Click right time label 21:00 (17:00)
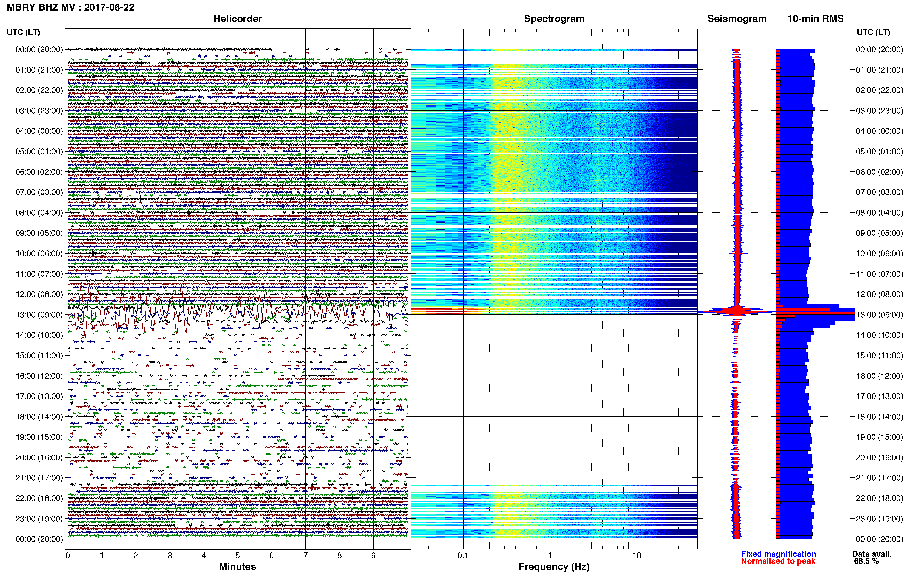The height and width of the screenshot is (578, 924). (879, 478)
